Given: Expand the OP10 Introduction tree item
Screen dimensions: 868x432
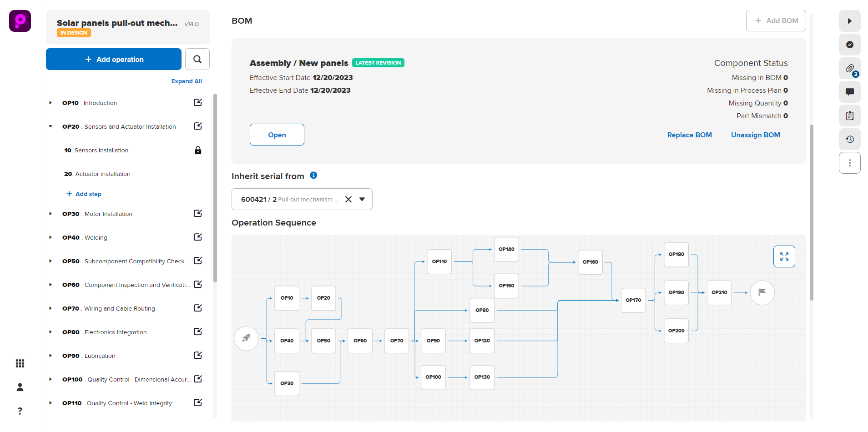Looking at the screenshot, I should (50, 103).
